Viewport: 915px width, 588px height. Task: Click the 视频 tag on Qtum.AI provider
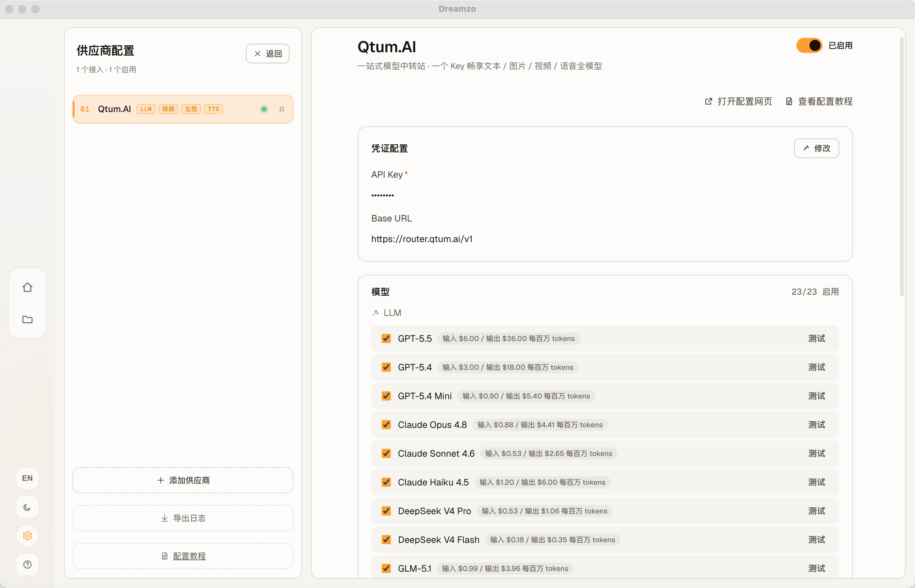(x=168, y=109)
